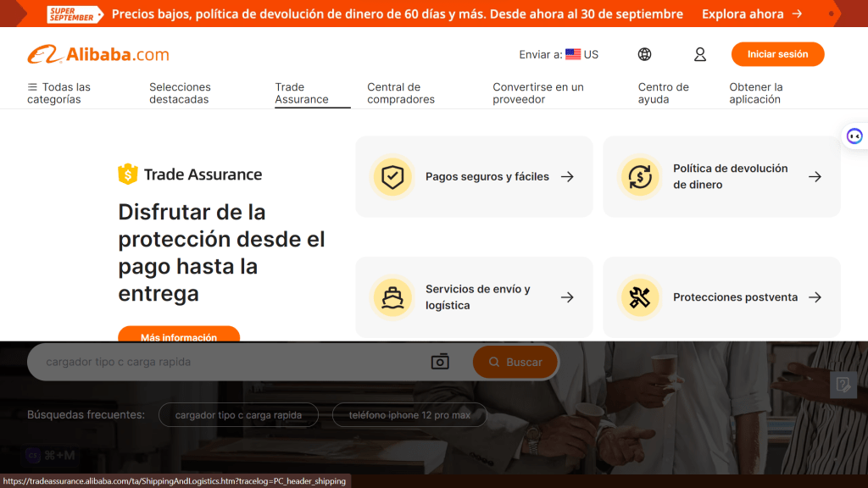Open Política de devolución de dinero card
This screenshot has width=868, height=488.
point(721,176)
